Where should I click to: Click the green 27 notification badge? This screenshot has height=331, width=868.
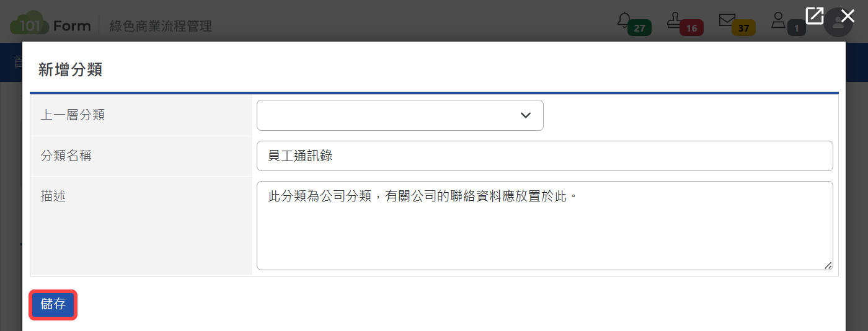click(639, 28)
